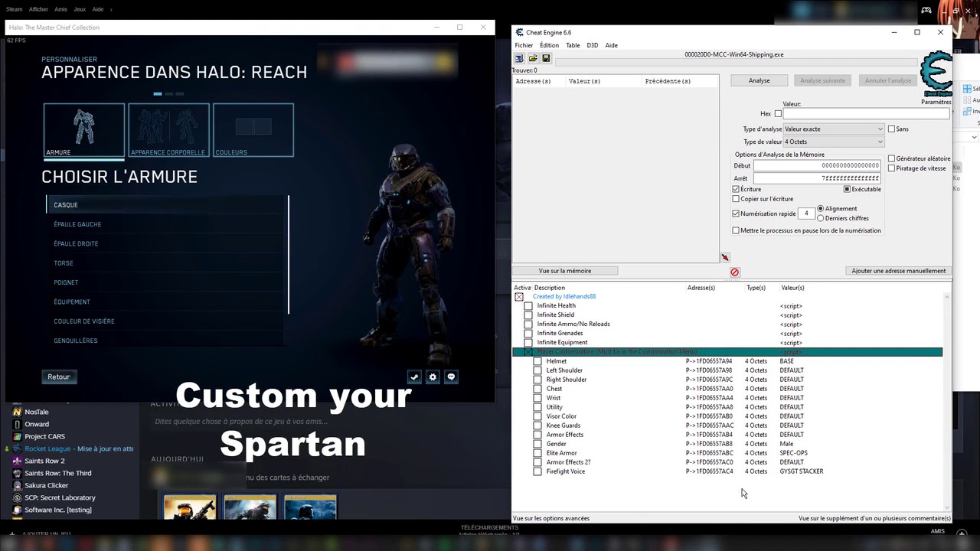Click the SCP: Secret Laboratory icon

click(x=17, y=497)
